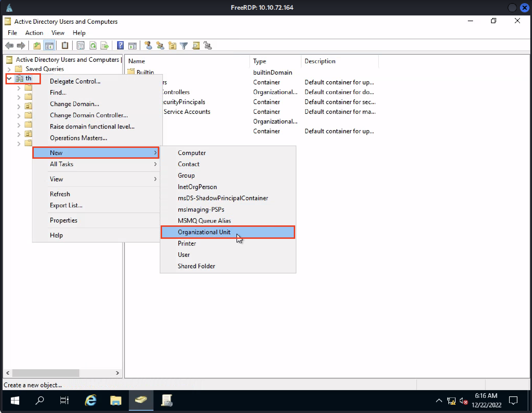The height and width of the screenshot is (413, 532).
Task: Click the Saved Queries folder icon
Action: click(x=19, y=69)
